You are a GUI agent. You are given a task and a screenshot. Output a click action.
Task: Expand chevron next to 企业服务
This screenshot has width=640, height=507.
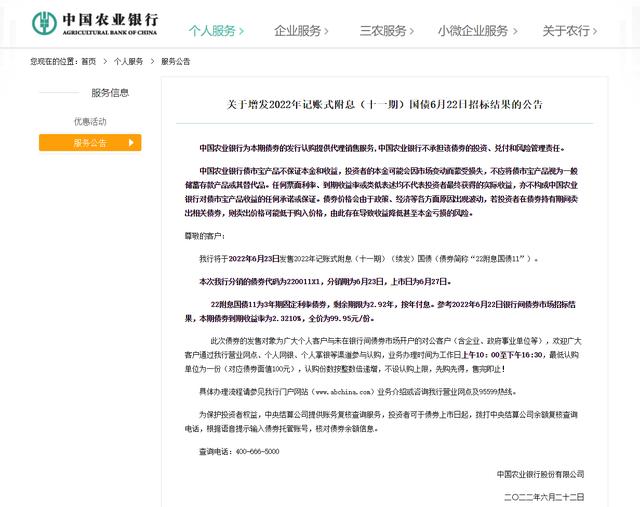pos(326,31)
